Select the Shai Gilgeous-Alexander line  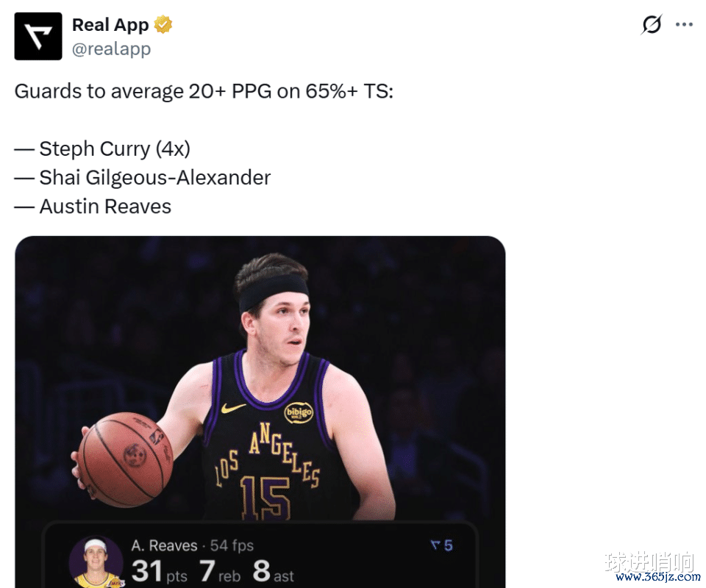142,178
